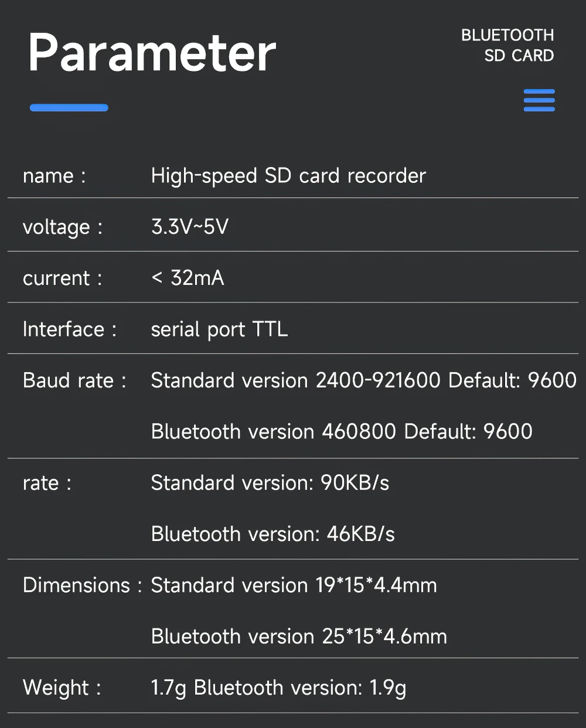Screen dimensions: 586x728
Task: Click High-speed SD card recorder text
Action: coord(288,176)
